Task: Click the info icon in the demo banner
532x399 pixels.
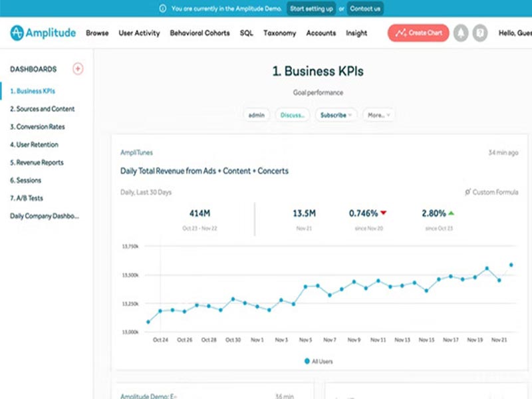Action: point(162,9)
